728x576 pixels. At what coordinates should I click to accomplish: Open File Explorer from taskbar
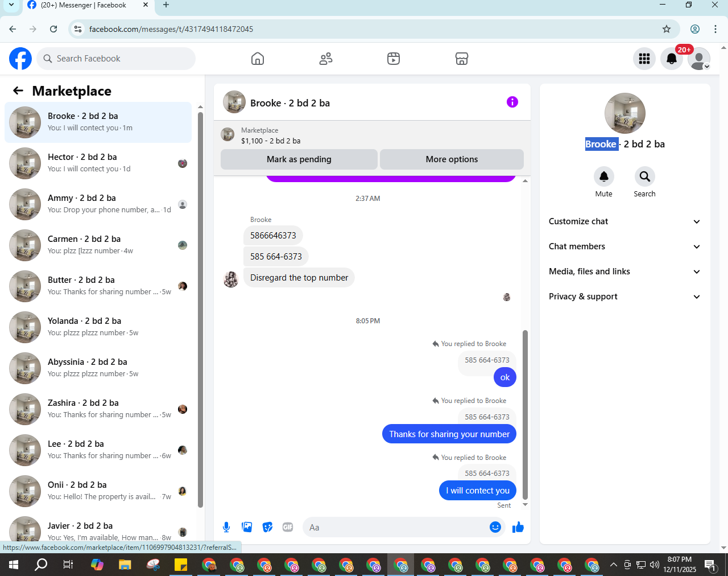[x=125, y=565]
